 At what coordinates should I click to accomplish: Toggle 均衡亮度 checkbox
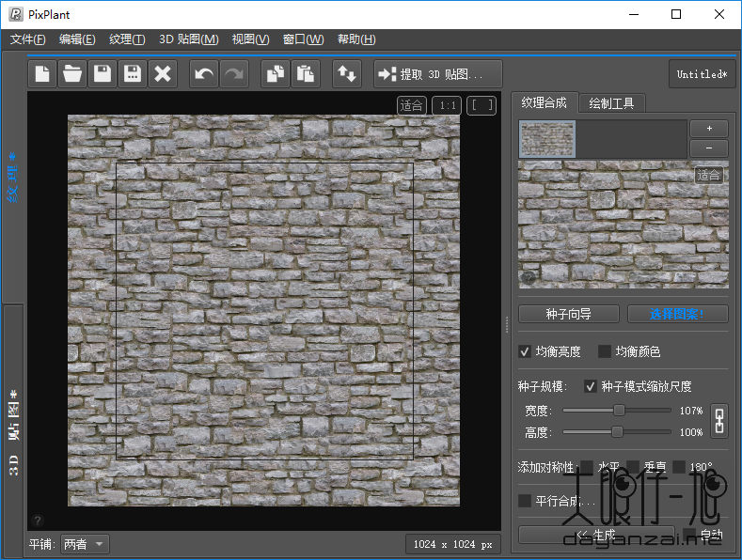tap(525, 351)
